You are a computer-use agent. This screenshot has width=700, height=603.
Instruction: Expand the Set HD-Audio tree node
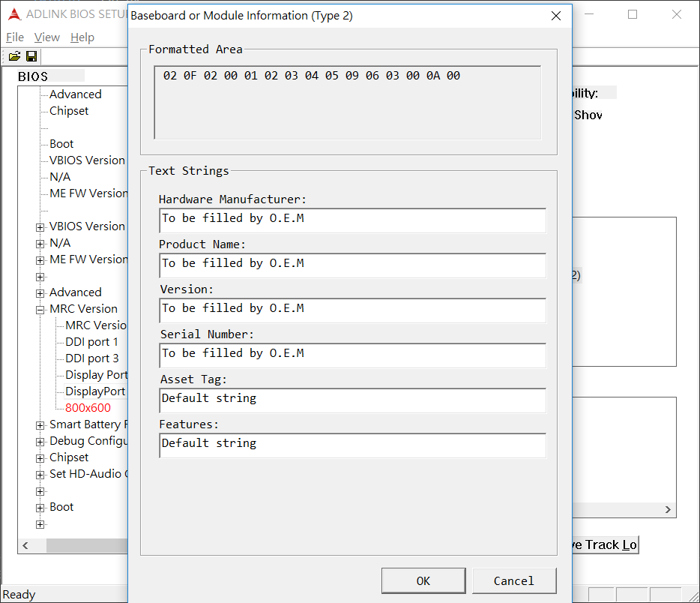click(40, 475)
